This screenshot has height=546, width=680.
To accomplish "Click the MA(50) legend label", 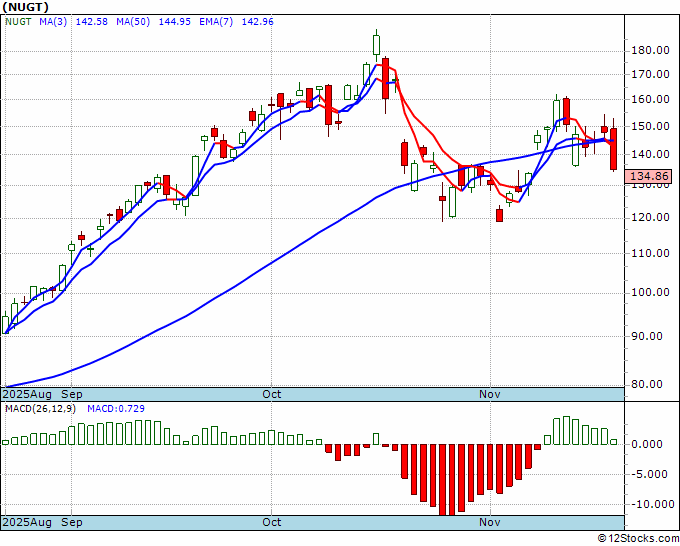I will click(133, 22).
